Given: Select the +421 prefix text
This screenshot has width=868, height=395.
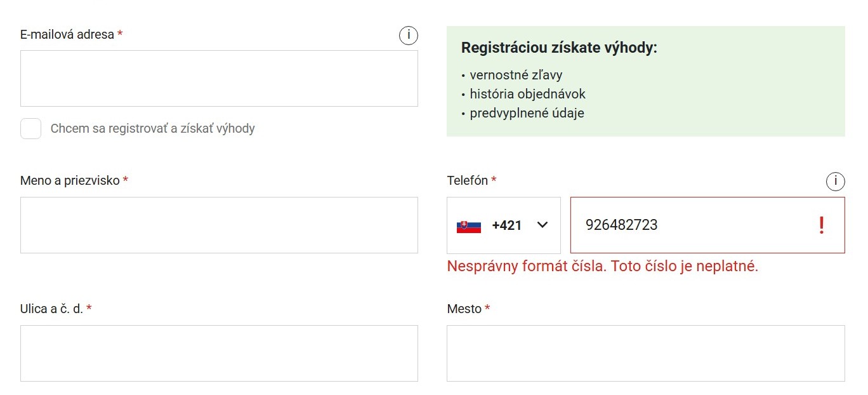Looking at the screenshot, I should [506, 225].
